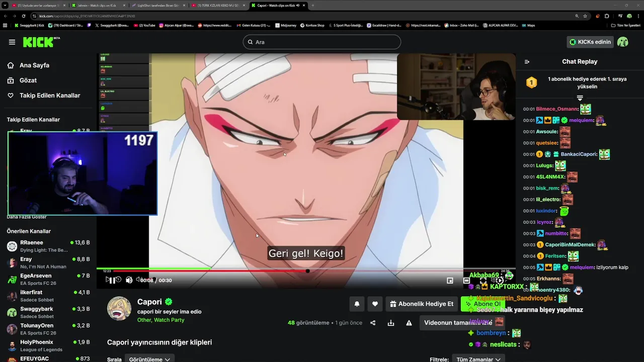Open TolunayOren recommended channel

point(48,329)
